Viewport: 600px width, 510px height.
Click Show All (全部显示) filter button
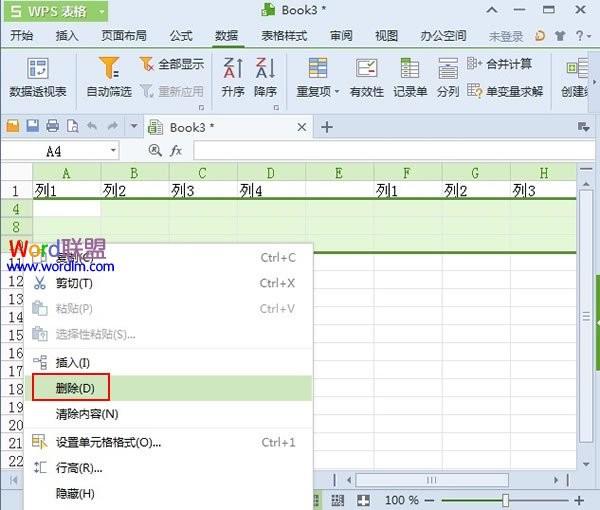tap(171, 64)
